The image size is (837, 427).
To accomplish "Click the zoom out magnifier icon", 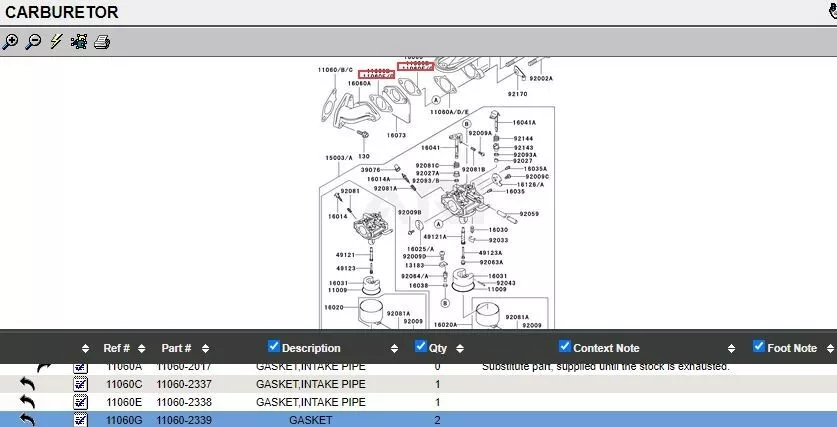I will coord(33,42).
